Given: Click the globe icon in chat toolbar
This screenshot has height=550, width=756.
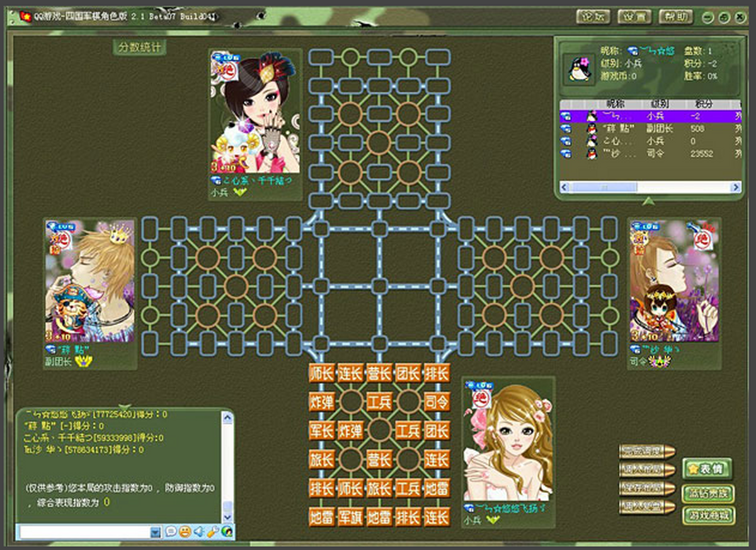Looking at the screenshot, I should 226,532.
